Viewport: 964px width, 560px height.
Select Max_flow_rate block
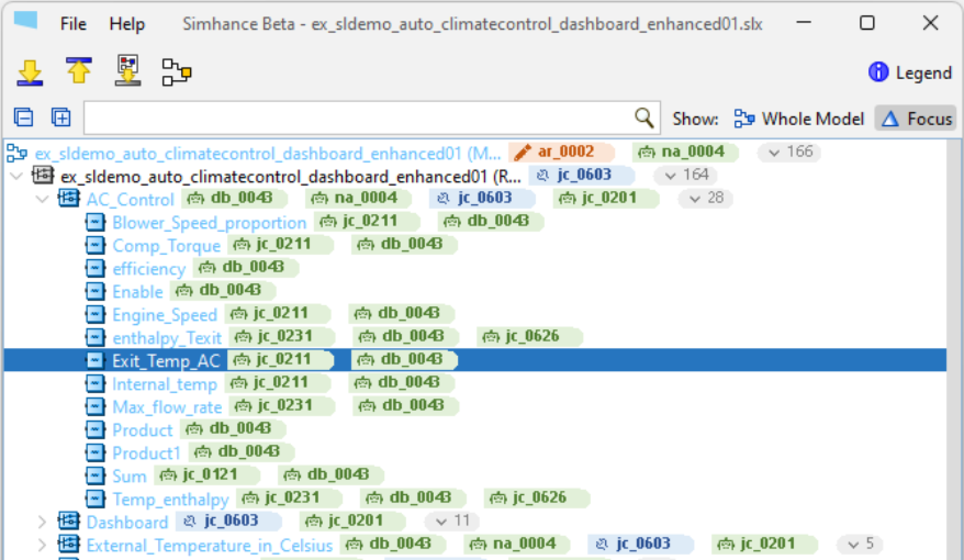point(167,407)
